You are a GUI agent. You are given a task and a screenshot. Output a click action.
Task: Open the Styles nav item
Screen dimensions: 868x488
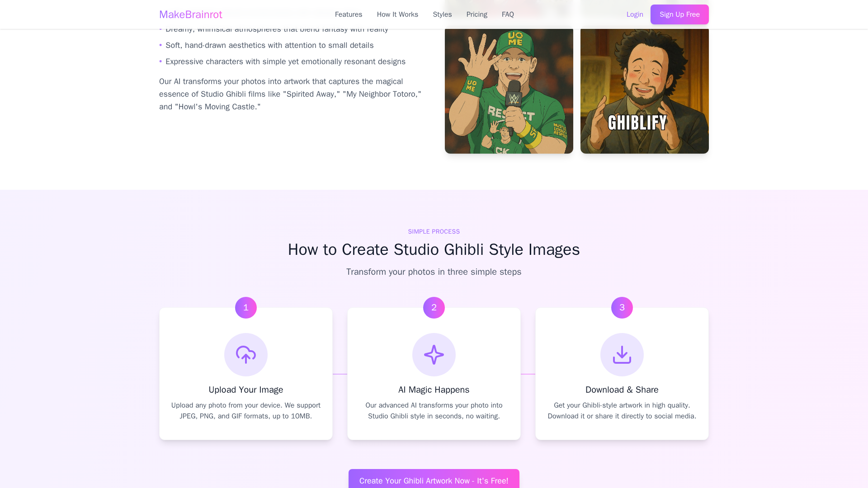pyautogui.click(x=442, y=14)
